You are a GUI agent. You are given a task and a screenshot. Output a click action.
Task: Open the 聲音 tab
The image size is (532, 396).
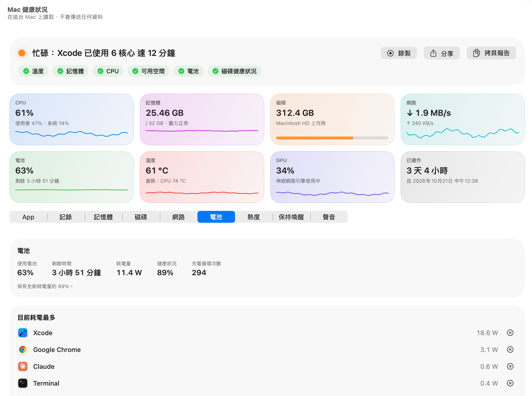click(x=329, y=217)
